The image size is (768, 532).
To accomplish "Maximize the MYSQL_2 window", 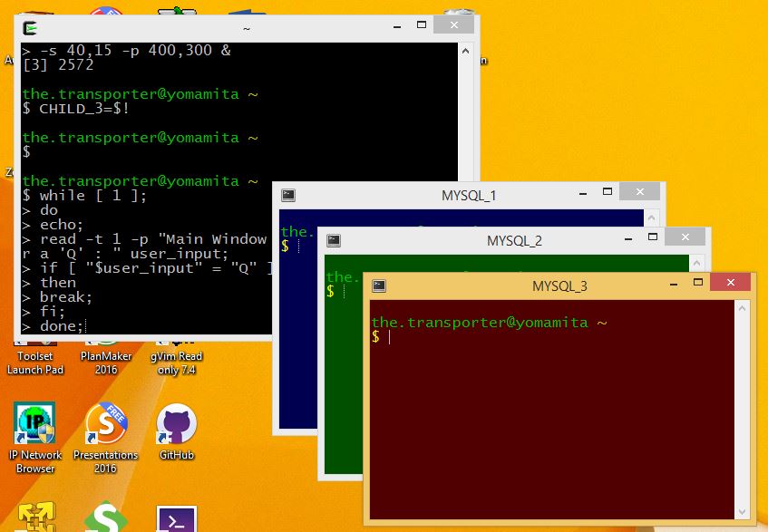I will [x=653, y=237].
